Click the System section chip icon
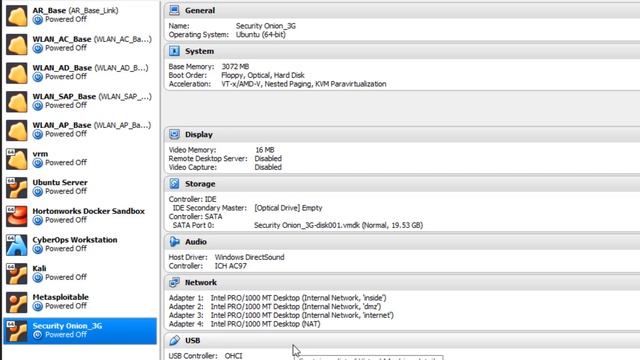The width and height of the screenshot is (640, 360). 174,51
